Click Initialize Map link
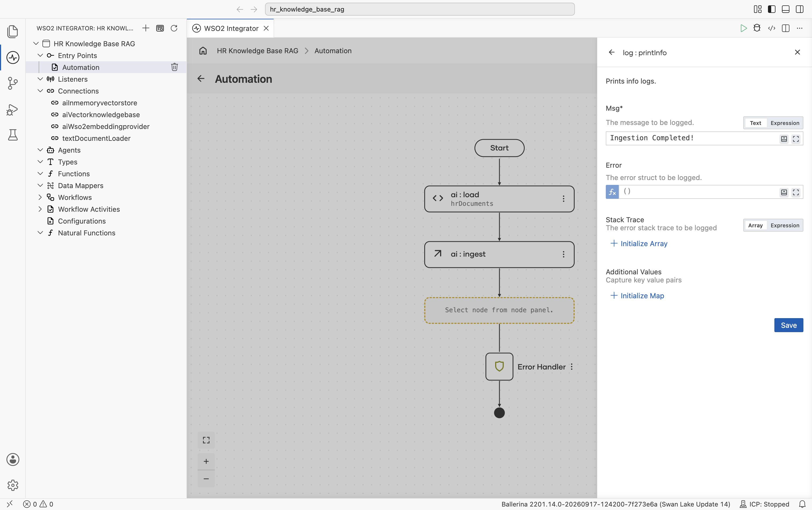 pos(637,296)
